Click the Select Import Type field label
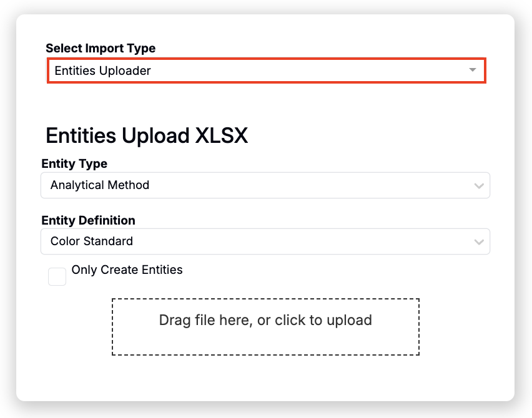Screen dimensions: 532x418 pos(101,48)
